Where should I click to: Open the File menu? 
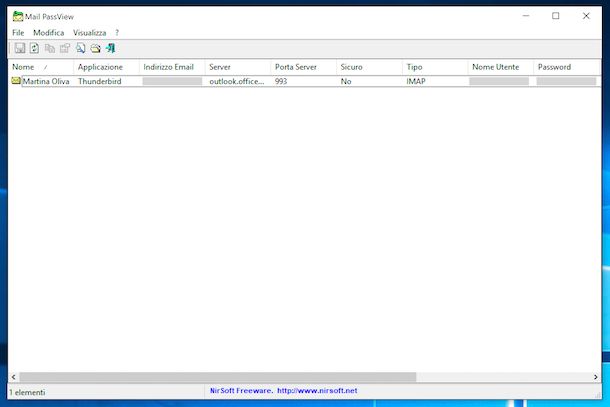tap(18, 33)
